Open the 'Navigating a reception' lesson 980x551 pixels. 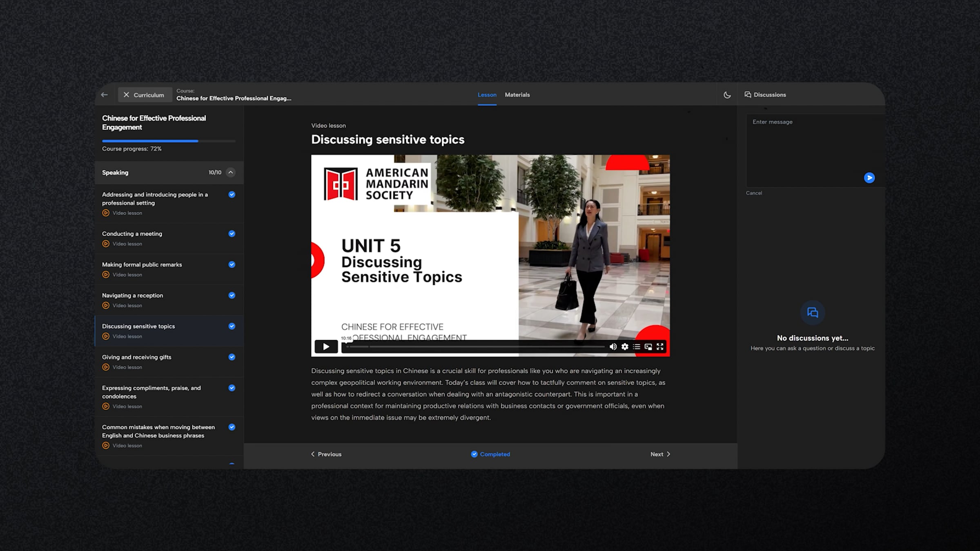tap(169, 300)
